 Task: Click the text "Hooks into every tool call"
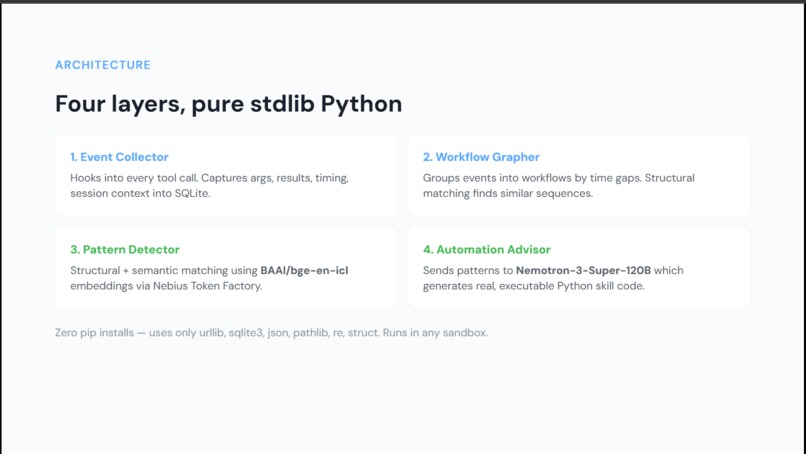(134, 178)
